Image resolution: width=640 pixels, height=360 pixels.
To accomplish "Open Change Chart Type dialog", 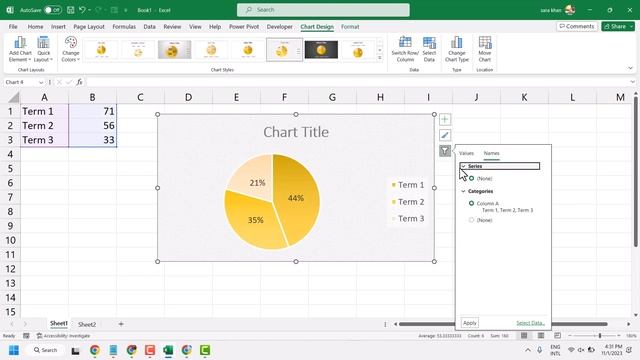I will tap(457, 49).
